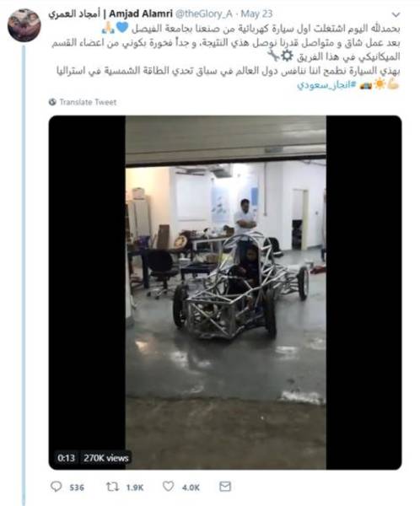Open the May 23 tweet timestamp
This screenshot has height=506, width=420.
(256, 13)
